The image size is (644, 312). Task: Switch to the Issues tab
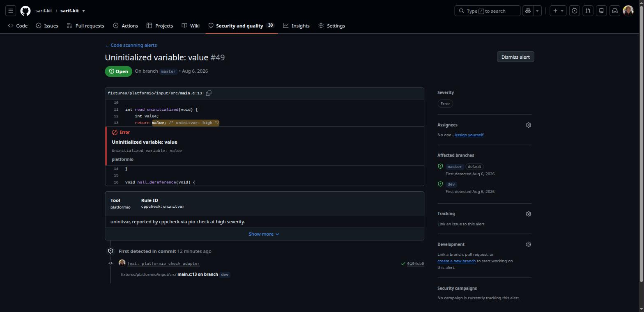(47, 26)
